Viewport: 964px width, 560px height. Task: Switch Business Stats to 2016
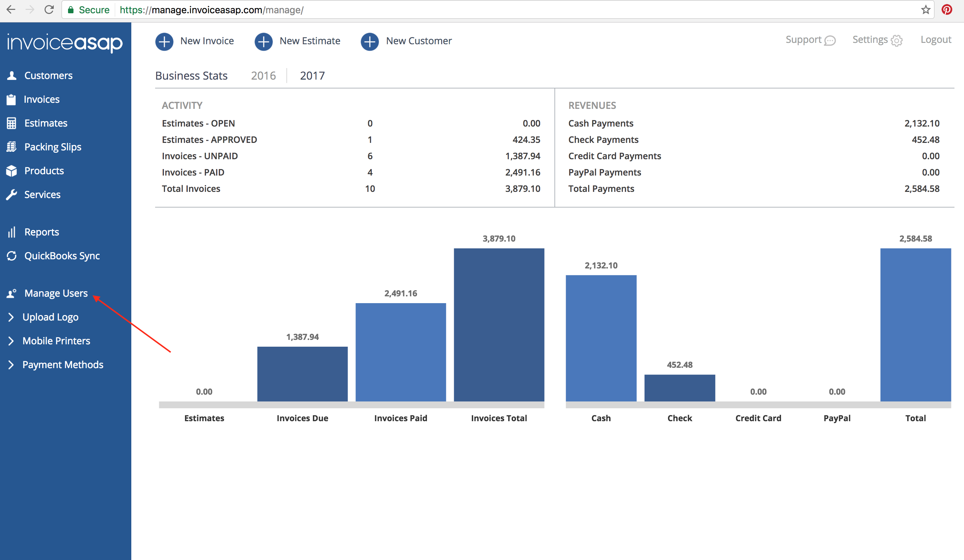point(263,76)
